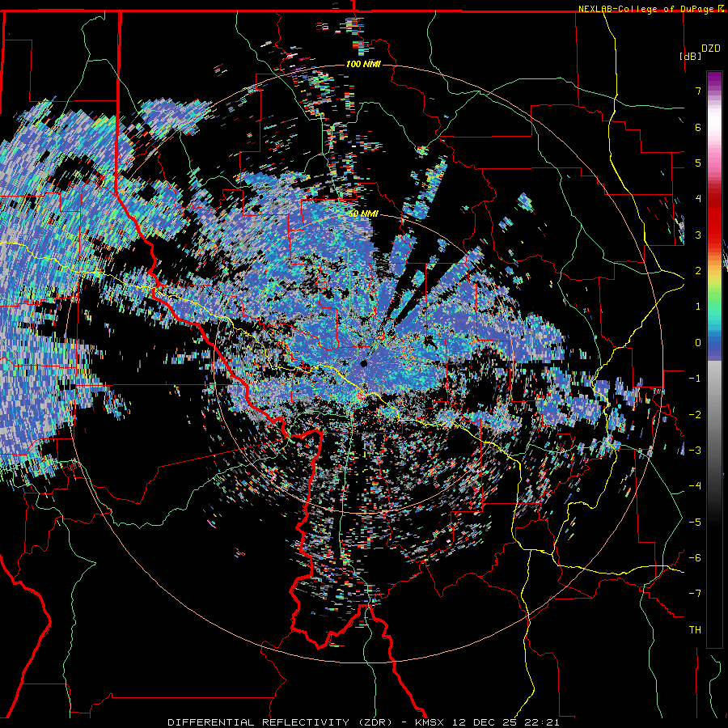Click the [dB] units label
The image size is (728, 728).
(x=691, y=56)
